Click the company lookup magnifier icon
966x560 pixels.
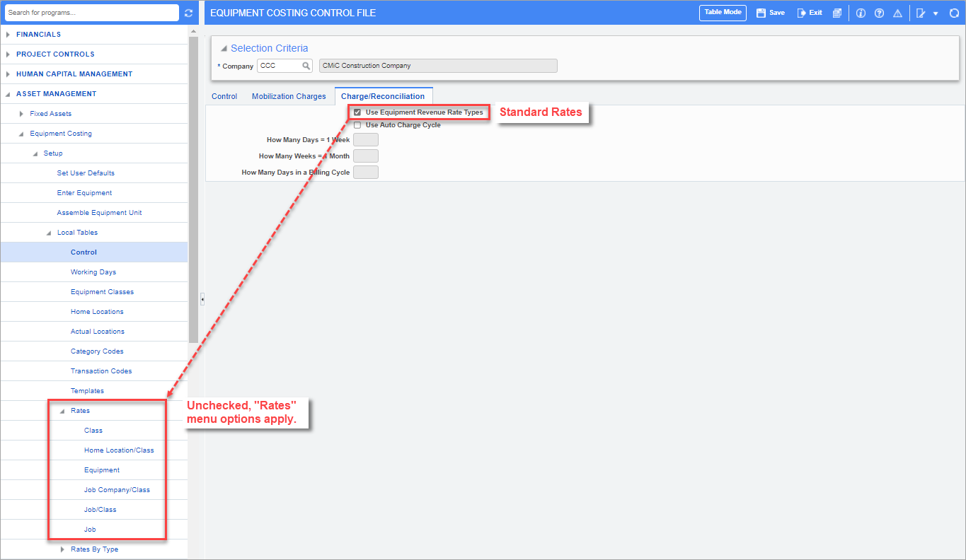point(306,66)
